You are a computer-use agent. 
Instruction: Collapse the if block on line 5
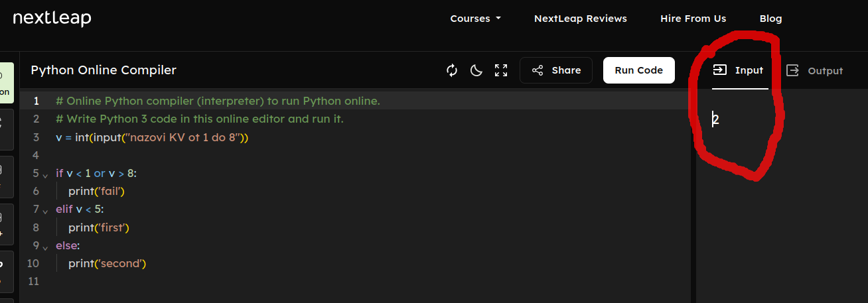pyautogui.click(x=45, y=174)
